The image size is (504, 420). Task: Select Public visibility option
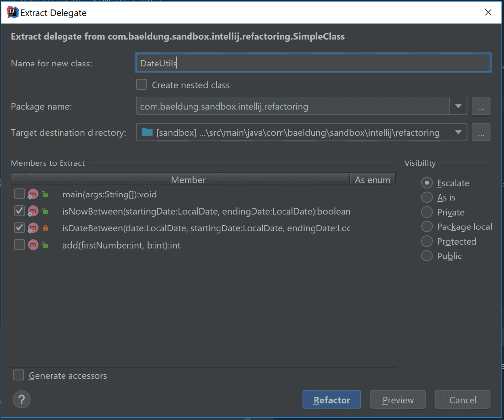pos(441,256)
